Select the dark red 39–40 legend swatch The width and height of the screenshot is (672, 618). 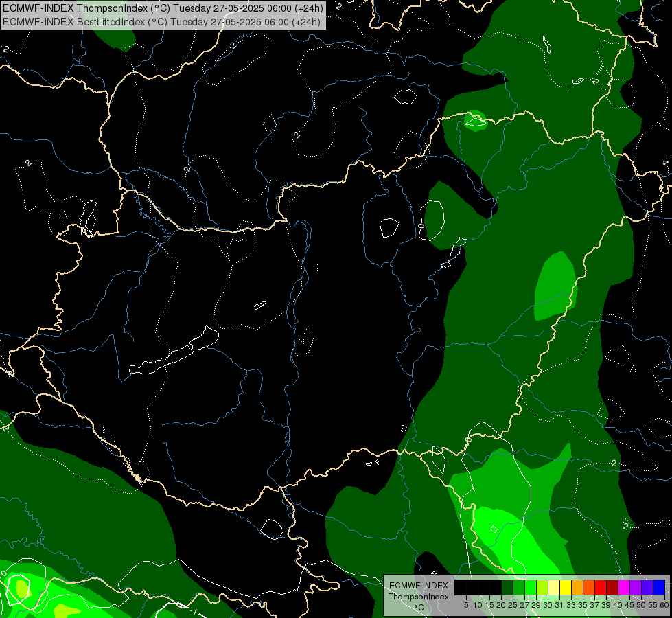(612, 587)
